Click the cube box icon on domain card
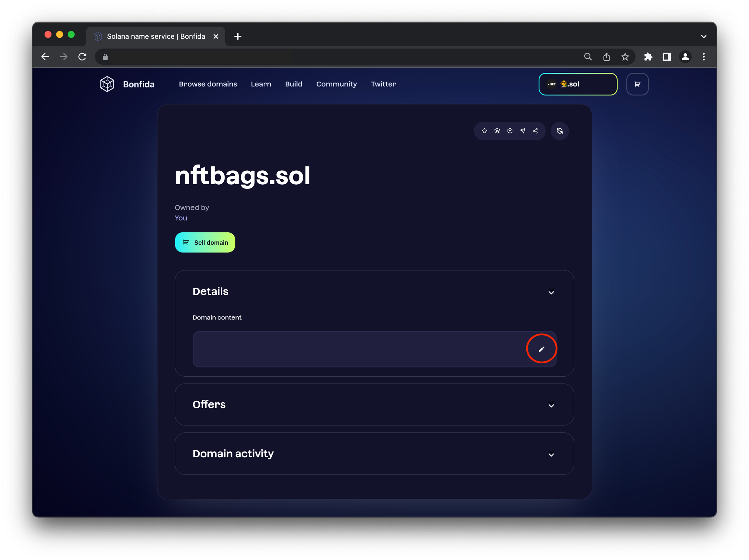The width and height of the screenshot is (749, 560). pyautogui.click(x=510, y=131)
